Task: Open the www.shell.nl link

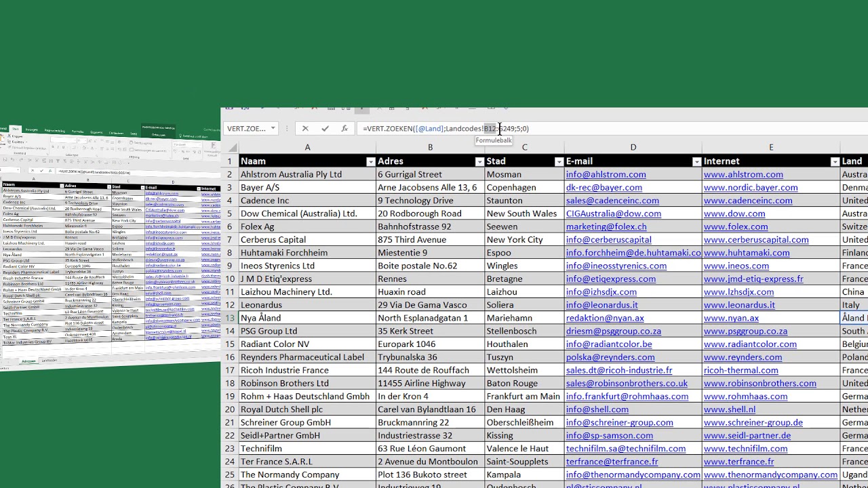Action: (x=730, y=409)
